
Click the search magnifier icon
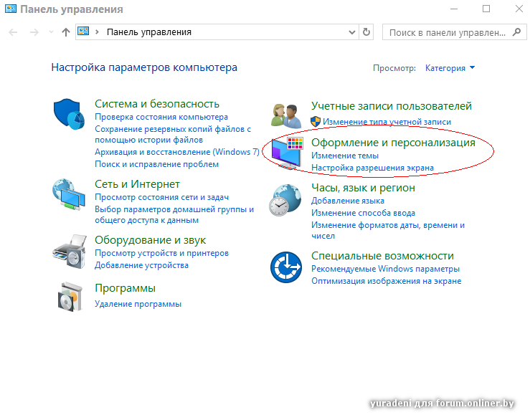516,32
